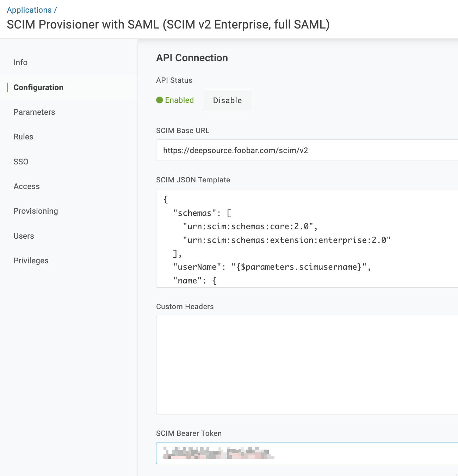Screen dimensions: 458x476
Task: Click inside the Custom Headers text area
Action: pyautogui.click(x=307, y=365)
